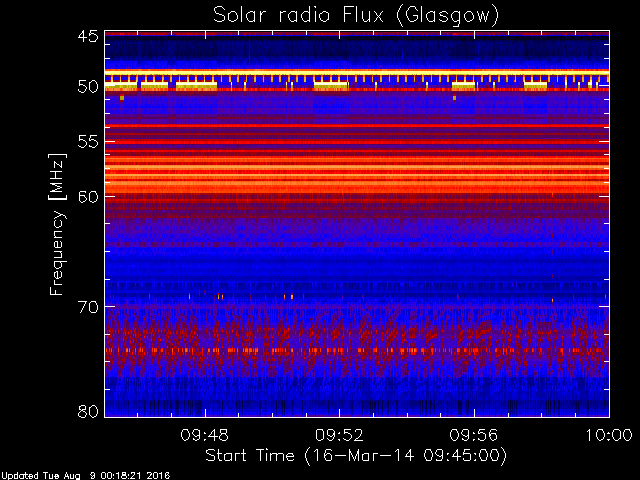Click the 'Updated Tue Aug 9 00:18:21 2016' text

(x=85, y=476)
